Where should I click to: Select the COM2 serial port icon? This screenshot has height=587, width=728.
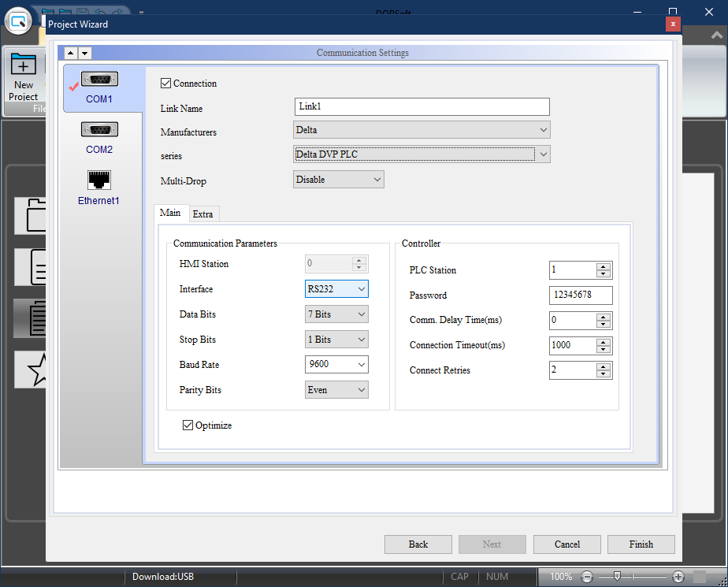click(99, 130)
